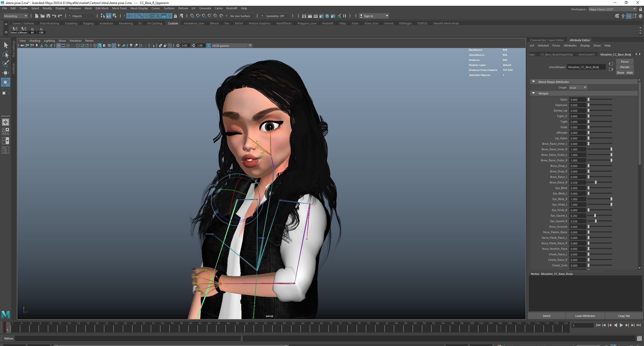Click the Focus button in Attribute Editor
Screen dimensions: 644x346
625,62
